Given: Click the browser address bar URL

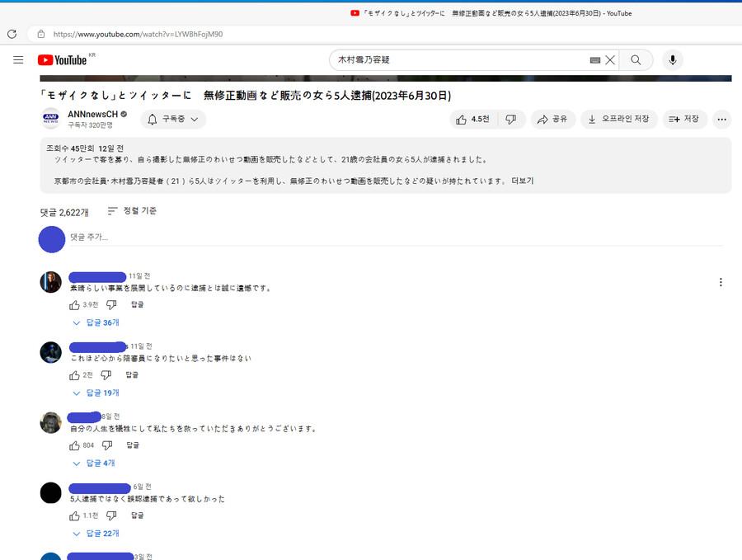Looking at the screenshot, I should coord(138,34).
